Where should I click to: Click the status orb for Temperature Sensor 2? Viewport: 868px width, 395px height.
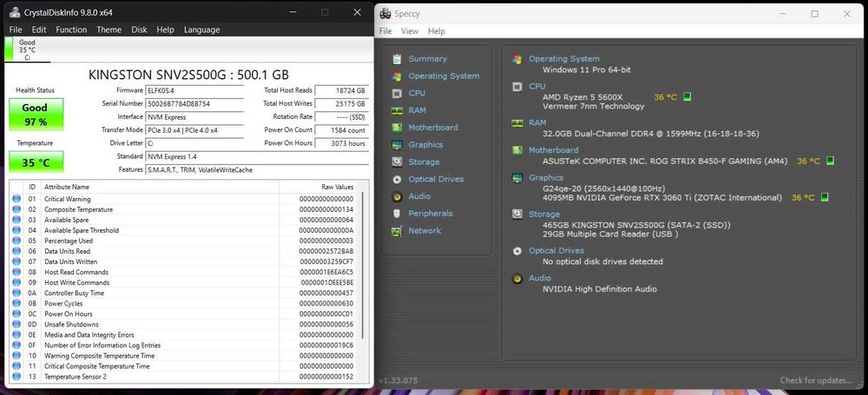point(16,377)
